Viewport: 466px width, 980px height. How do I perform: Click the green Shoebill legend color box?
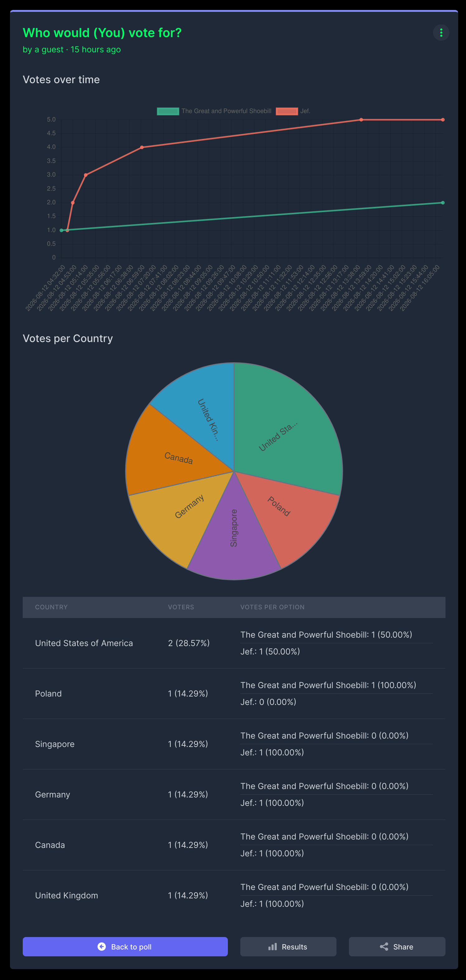[168, 111]
